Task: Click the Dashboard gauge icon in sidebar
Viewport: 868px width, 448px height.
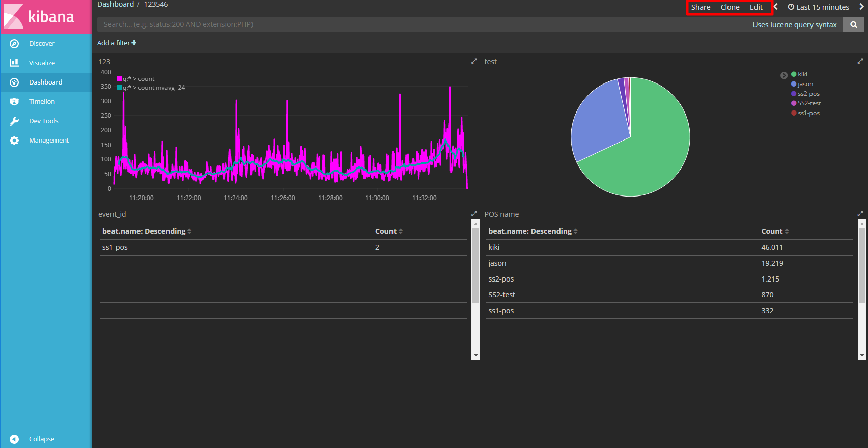Action: click(14, 82)
